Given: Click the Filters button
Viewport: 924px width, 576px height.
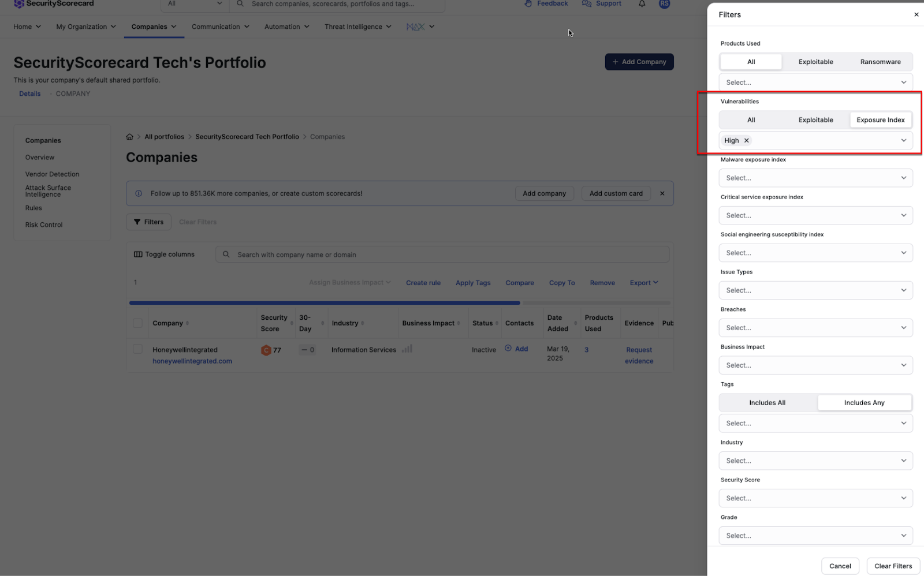Looking at the screenshot, I should point(149,222).
